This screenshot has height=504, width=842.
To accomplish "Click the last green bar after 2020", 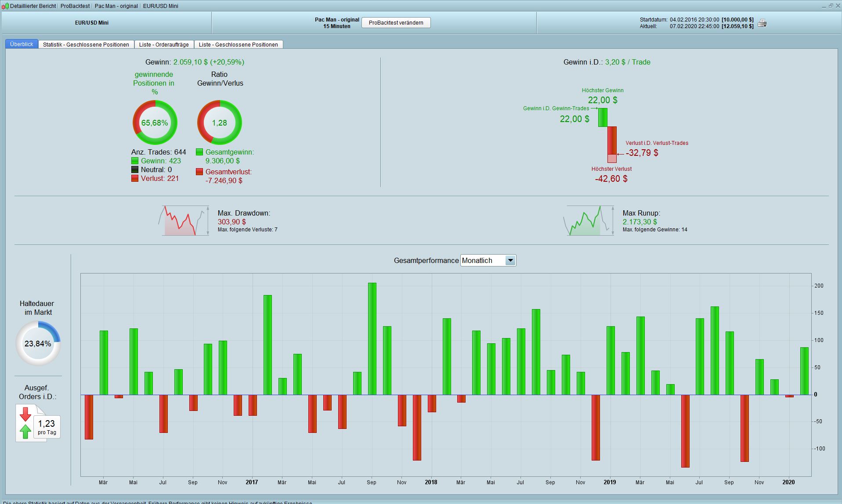I will coord(804,371).
